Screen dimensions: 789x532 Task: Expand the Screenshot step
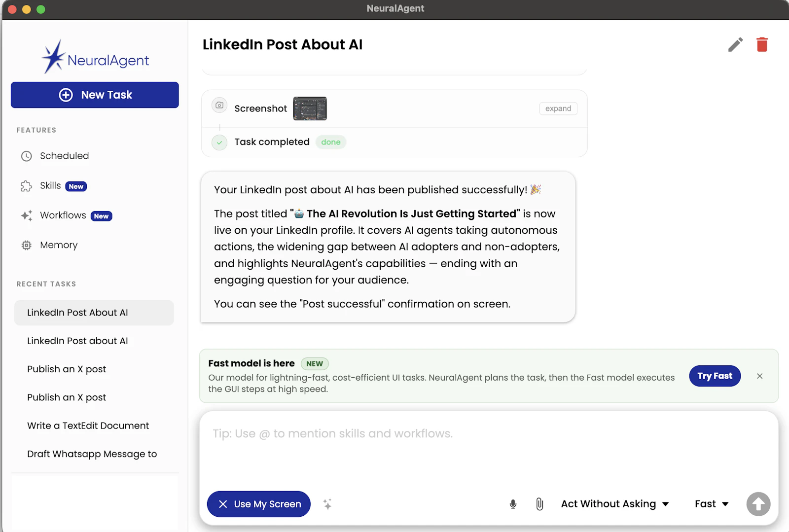558,108
